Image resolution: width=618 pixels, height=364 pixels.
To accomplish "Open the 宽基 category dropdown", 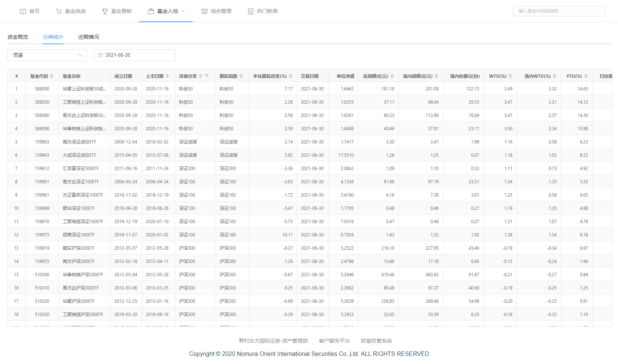I will (x=47, y=55).
